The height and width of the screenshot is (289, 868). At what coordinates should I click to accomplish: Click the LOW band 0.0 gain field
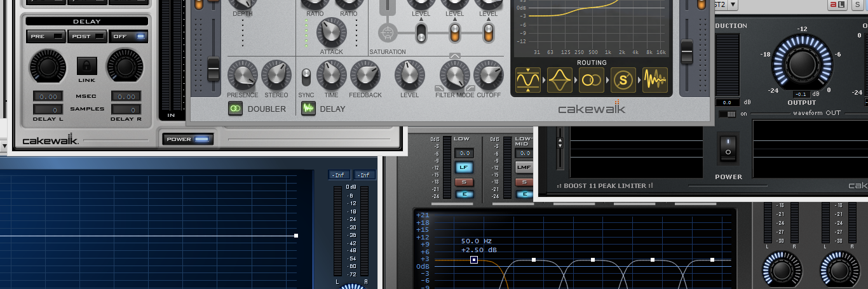tap(464, 153)
